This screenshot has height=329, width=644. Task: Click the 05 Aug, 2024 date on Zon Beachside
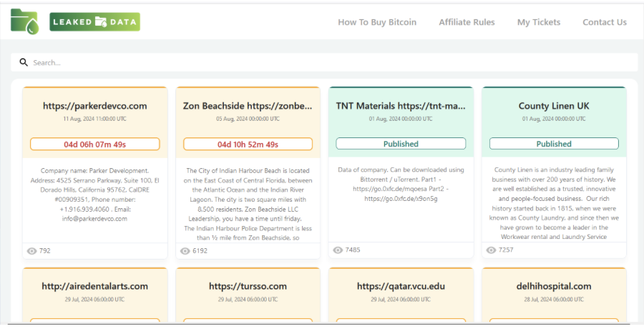click(x=248, y=119)
